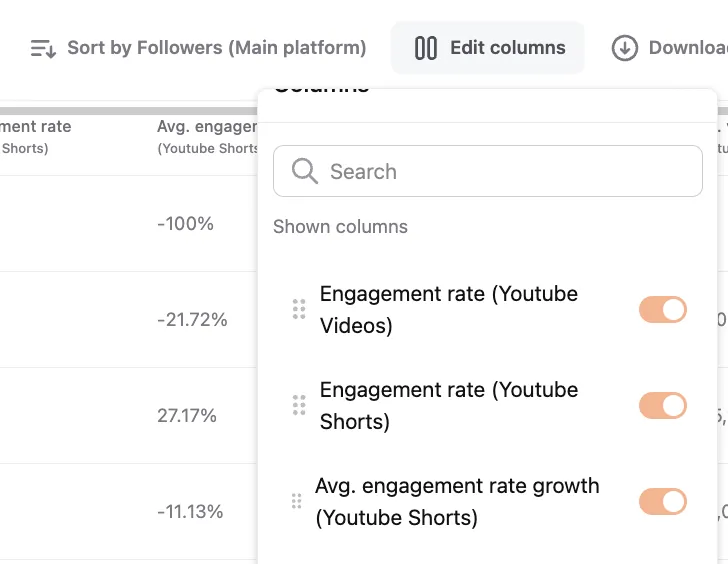Click the Avg. engagement (Youtube Shorts) column header

[207, 137]
